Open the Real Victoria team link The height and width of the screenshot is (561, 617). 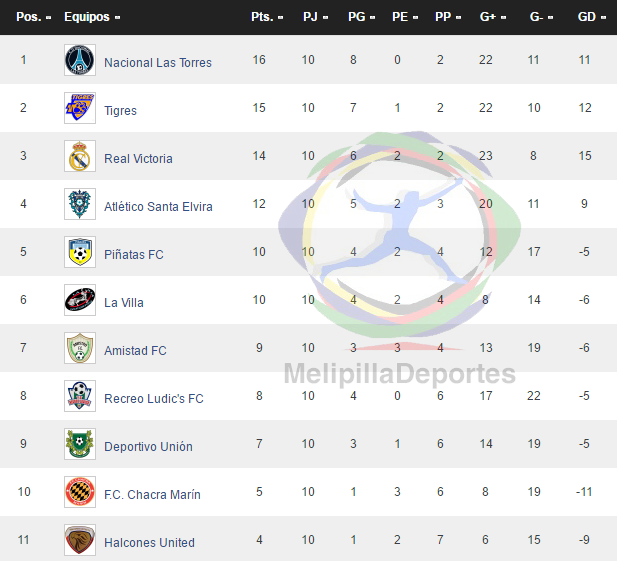click(138, 159)
